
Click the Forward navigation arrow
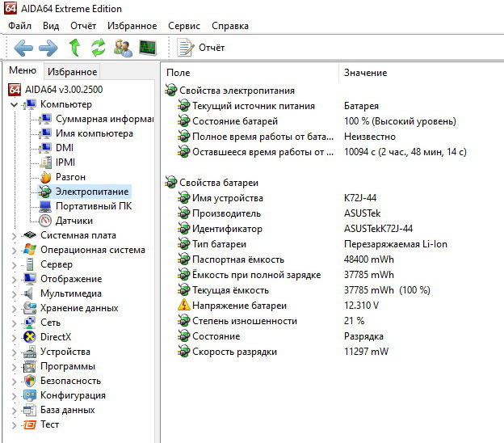tap(48, 48)
